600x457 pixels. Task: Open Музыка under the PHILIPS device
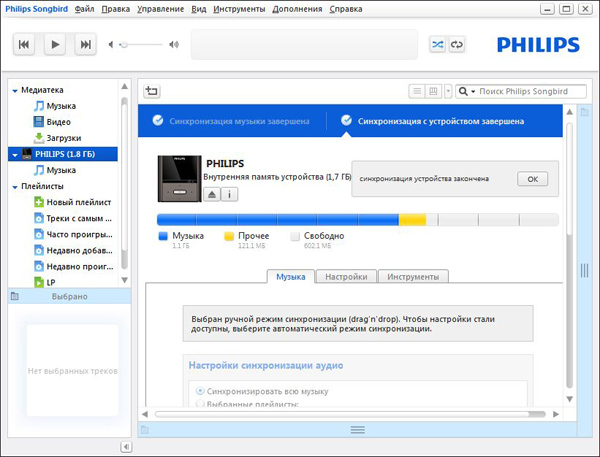[61, 170]
